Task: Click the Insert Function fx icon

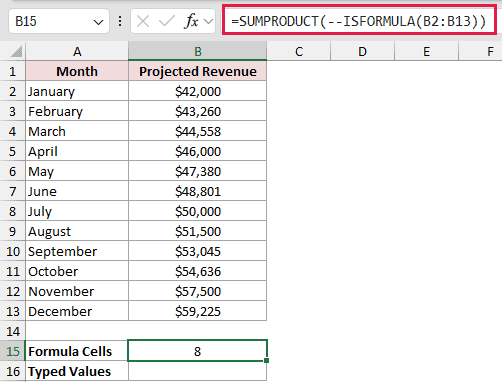Action: [x=192, y=22]
